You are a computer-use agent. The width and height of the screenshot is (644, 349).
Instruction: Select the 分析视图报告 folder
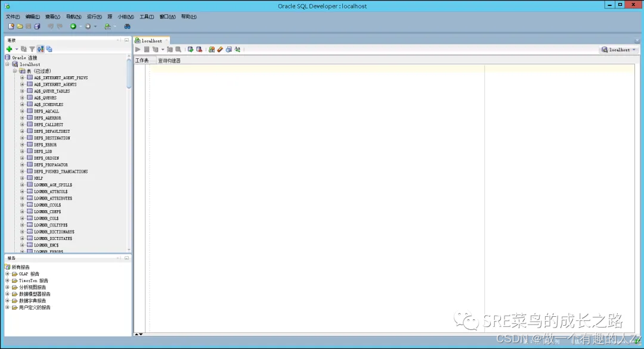coord(32,288)
